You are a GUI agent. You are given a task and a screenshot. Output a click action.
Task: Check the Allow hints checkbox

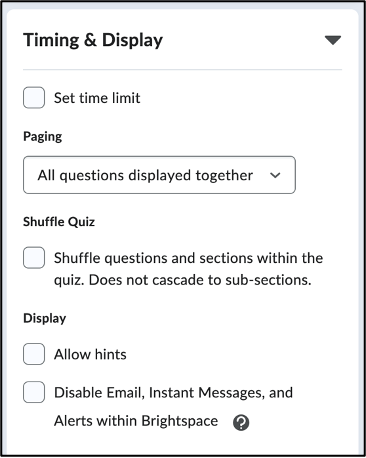pos(34,354)
